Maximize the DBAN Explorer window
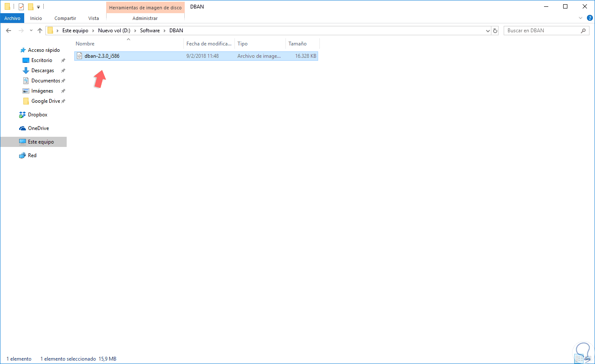The width and height of the screenshot is (595, 364). point(565,7)
